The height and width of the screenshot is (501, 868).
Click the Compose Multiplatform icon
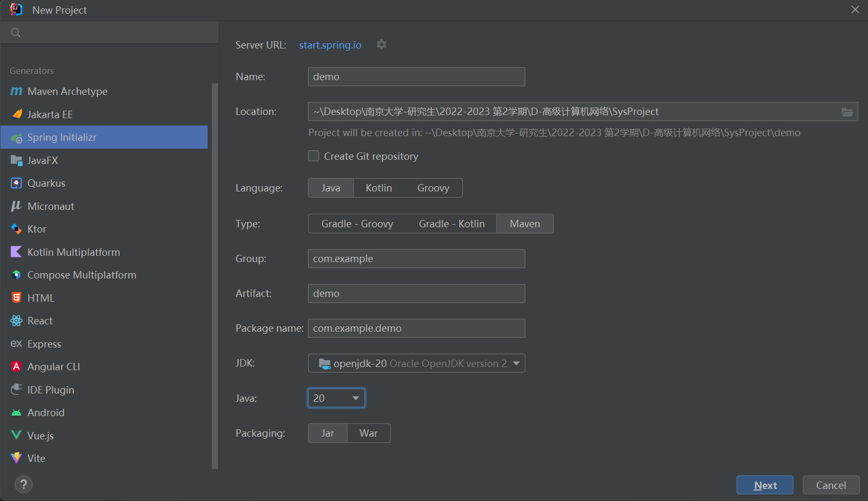(x=16, y=275)
